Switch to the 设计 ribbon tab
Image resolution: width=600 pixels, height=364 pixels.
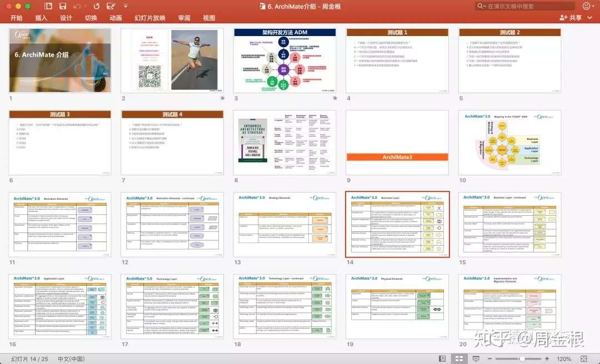tap(66, 18)
